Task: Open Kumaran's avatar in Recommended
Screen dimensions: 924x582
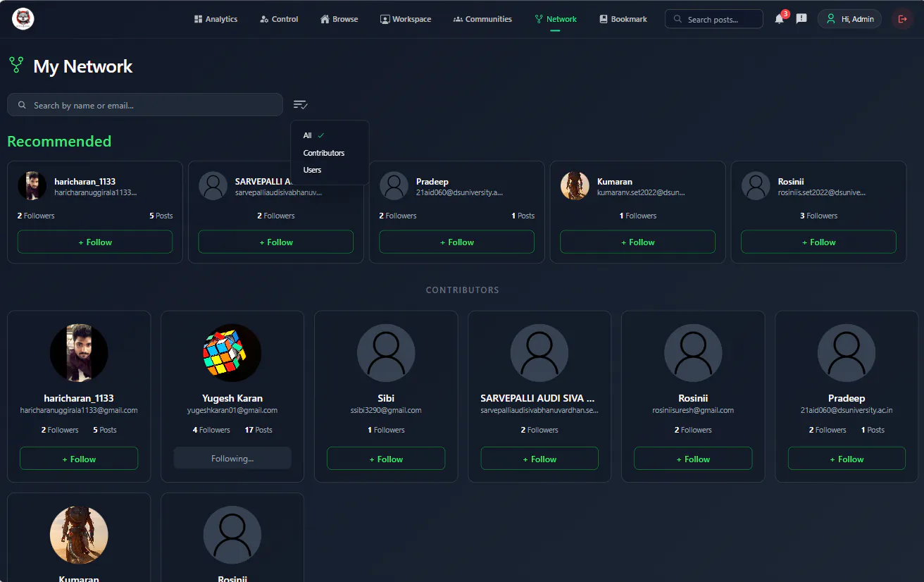Action: [x=575, y=186]
